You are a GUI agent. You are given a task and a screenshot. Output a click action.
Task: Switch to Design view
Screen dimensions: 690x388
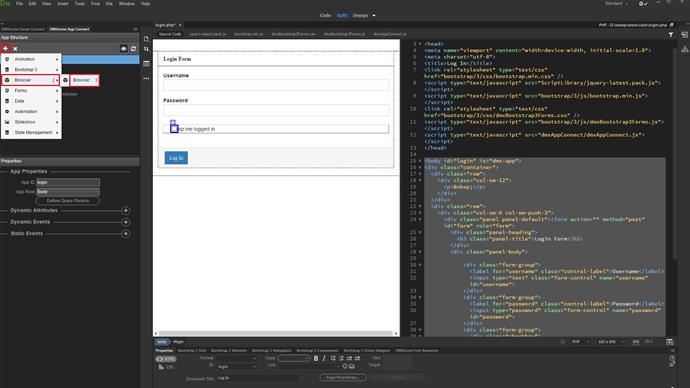360,15
